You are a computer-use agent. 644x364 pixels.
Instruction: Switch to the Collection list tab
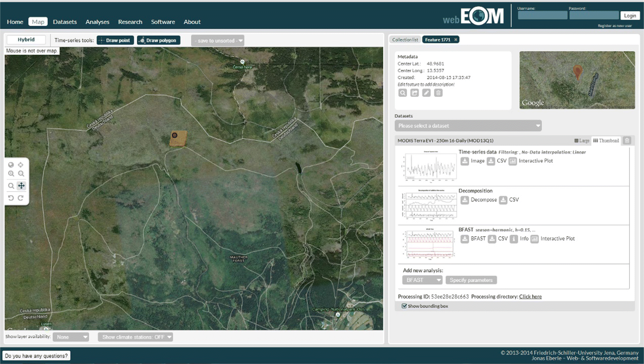(405, 39)
